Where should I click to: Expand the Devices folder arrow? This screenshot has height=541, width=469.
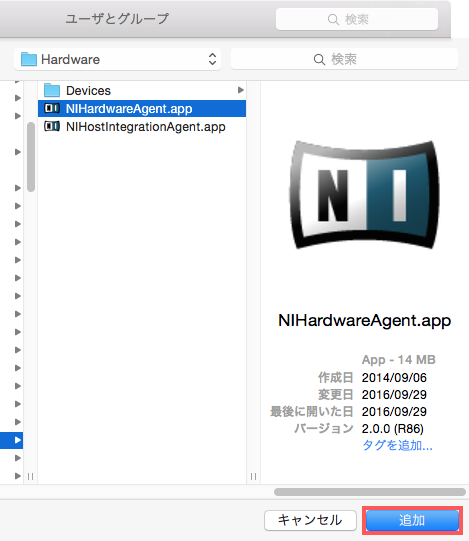[241, 90]
